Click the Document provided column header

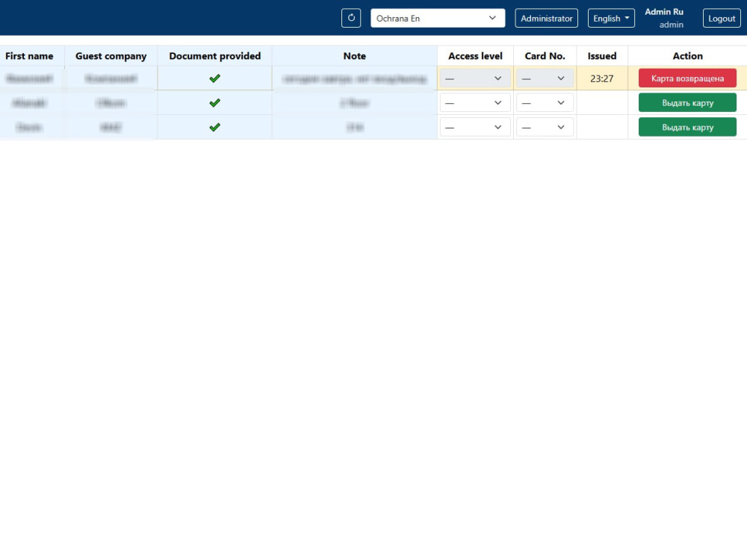point(215,56)
